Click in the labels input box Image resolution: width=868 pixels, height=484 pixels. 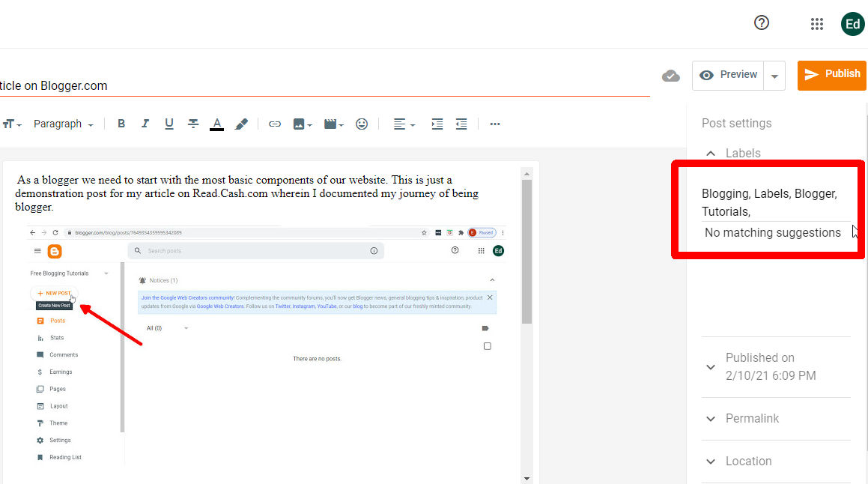[776, 203]
